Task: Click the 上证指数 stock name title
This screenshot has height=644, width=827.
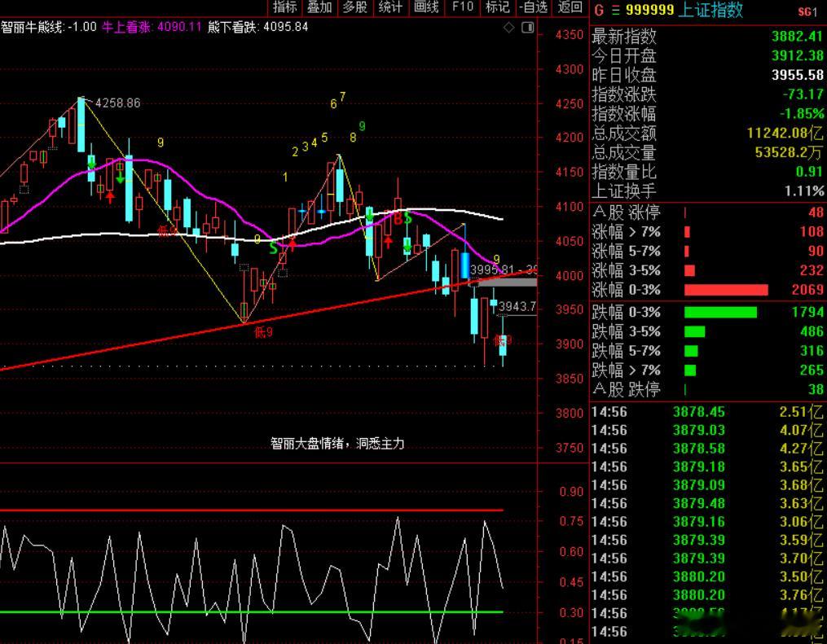Action: [x=710, y=10]
